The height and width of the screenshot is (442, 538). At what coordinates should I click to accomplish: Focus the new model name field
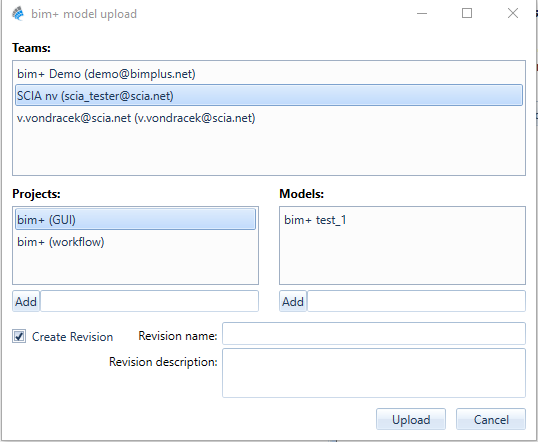click(x=417, y=301)
